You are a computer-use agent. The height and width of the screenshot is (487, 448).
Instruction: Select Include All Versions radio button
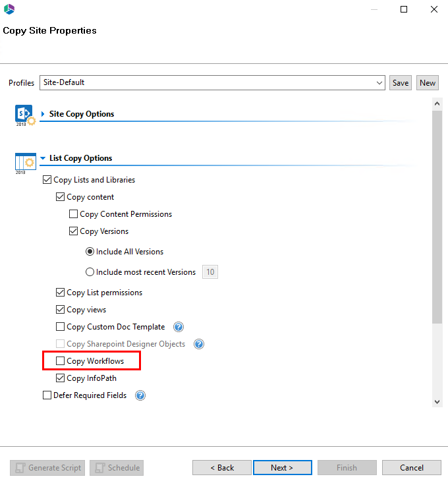click(90, 252)
